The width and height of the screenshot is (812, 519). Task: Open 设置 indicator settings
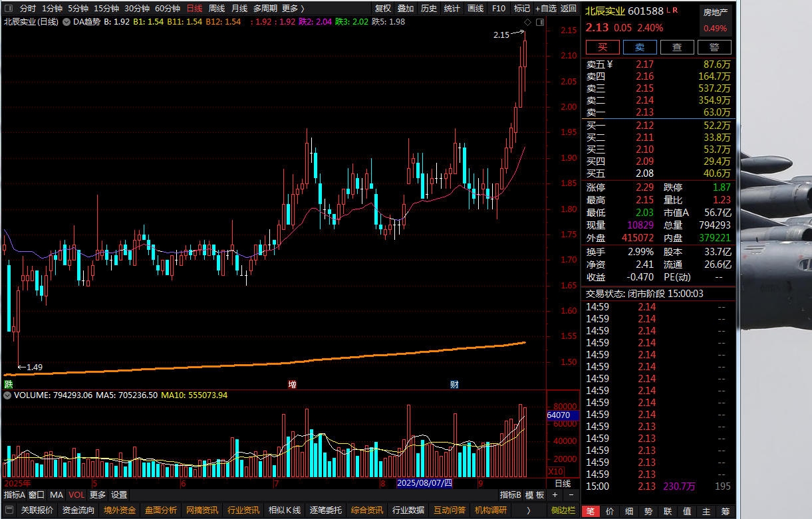click(119, 495)
